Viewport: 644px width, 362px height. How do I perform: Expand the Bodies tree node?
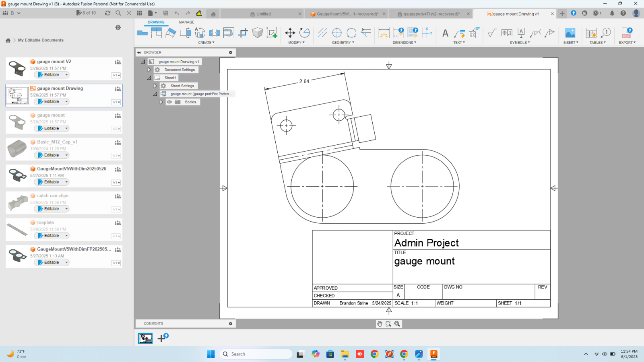pos(161,102)
